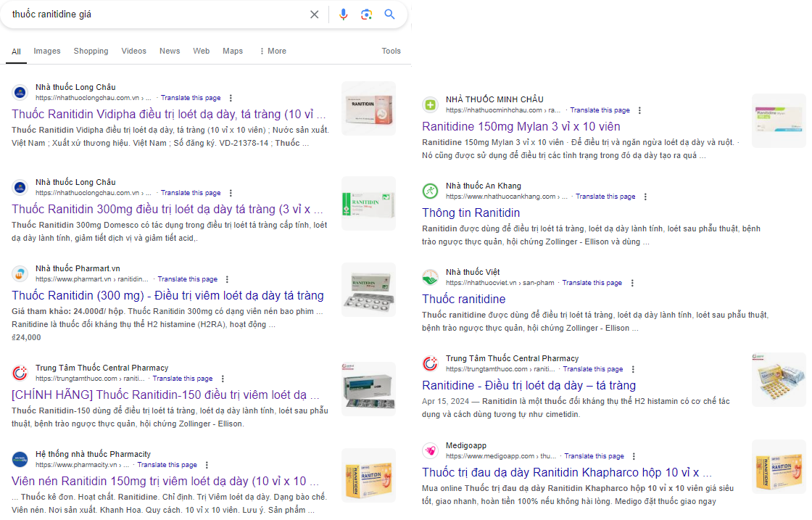This screenshot has width=812, height=520.
Task: Open Pharmacity yellow Ranitidin box thumbnail
Action: pos(369,476)
